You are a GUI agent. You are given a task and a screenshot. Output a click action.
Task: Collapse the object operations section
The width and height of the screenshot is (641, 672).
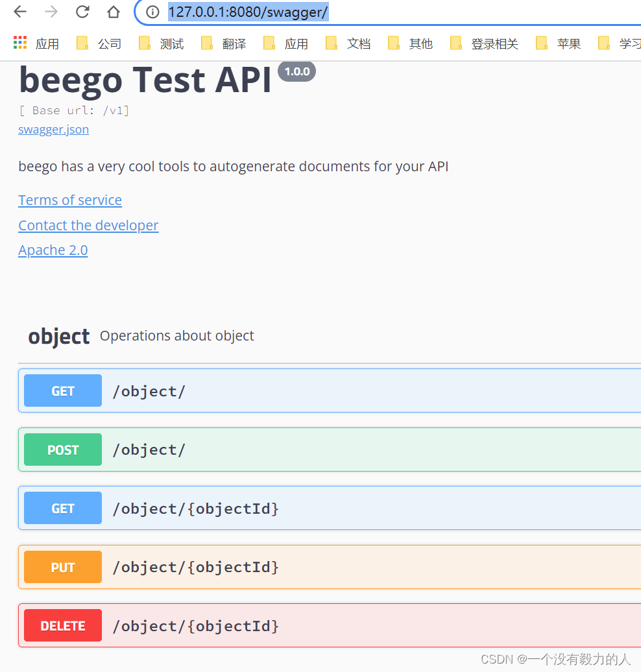pyautogui.click(x=330, y=336)
